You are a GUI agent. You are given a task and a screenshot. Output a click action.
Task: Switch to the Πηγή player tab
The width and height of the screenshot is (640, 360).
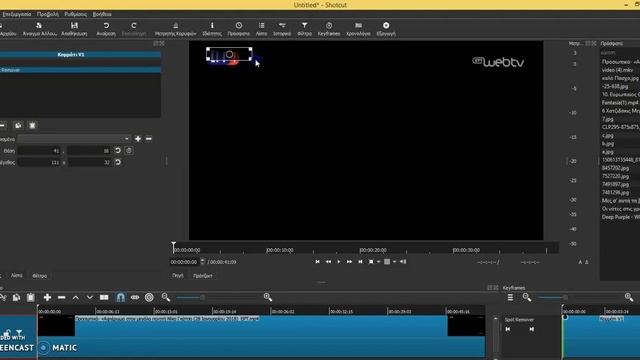coord(178,276)
